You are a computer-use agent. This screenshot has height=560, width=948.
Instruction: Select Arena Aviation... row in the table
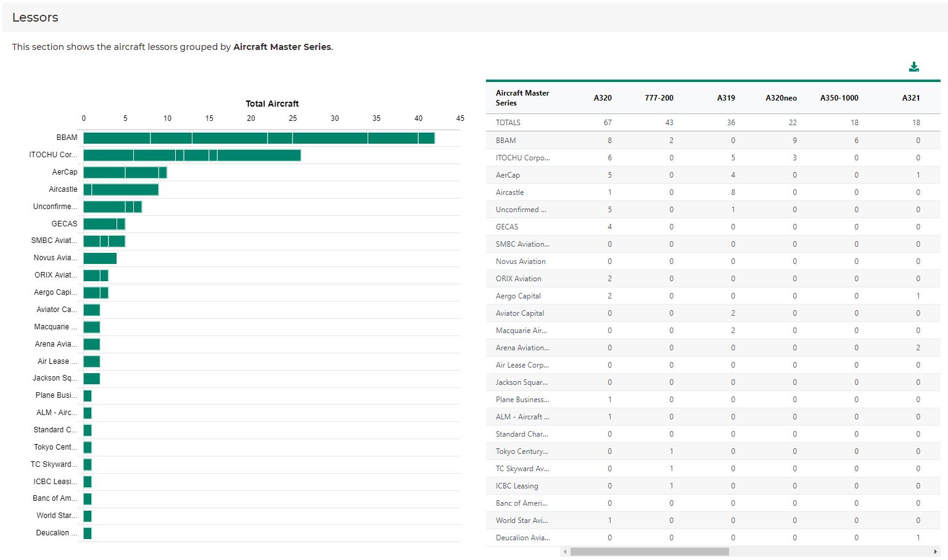tap(713, 348)
